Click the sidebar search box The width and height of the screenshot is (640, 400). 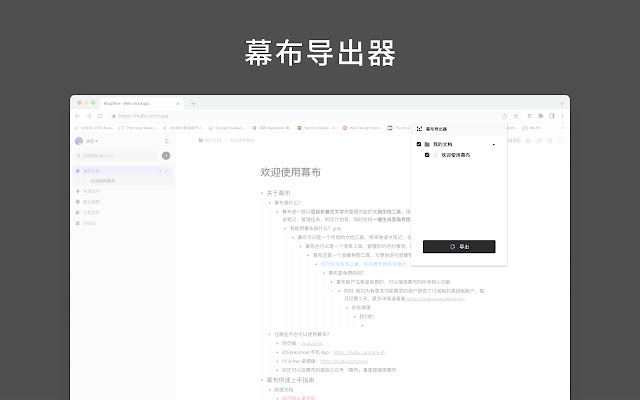click(116, 156)
